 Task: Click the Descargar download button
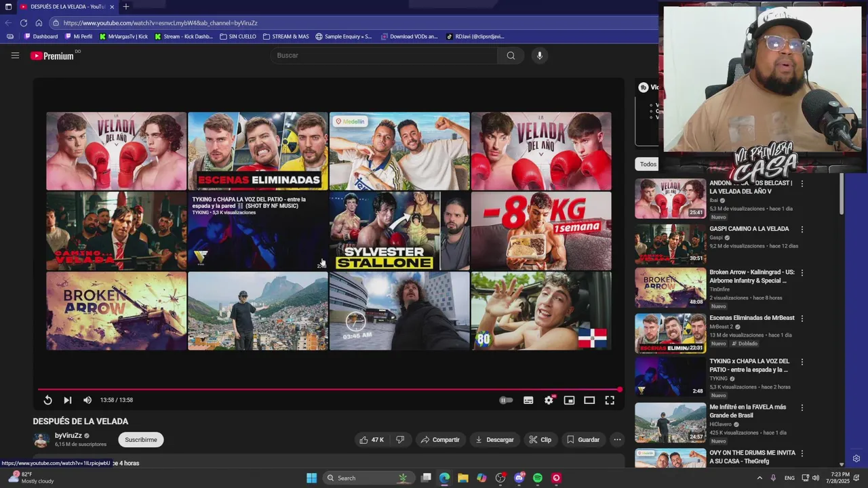(x=494, y=440)
